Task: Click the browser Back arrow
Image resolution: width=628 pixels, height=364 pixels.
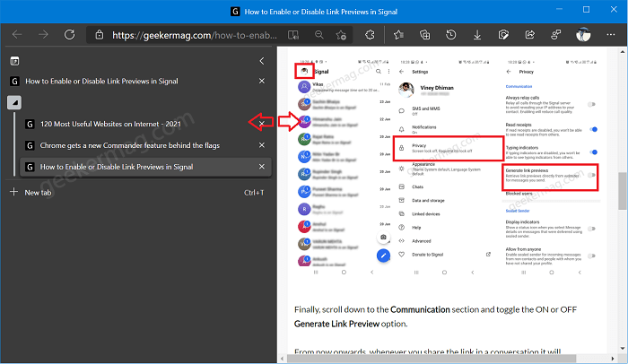Action: click(17, 35)
